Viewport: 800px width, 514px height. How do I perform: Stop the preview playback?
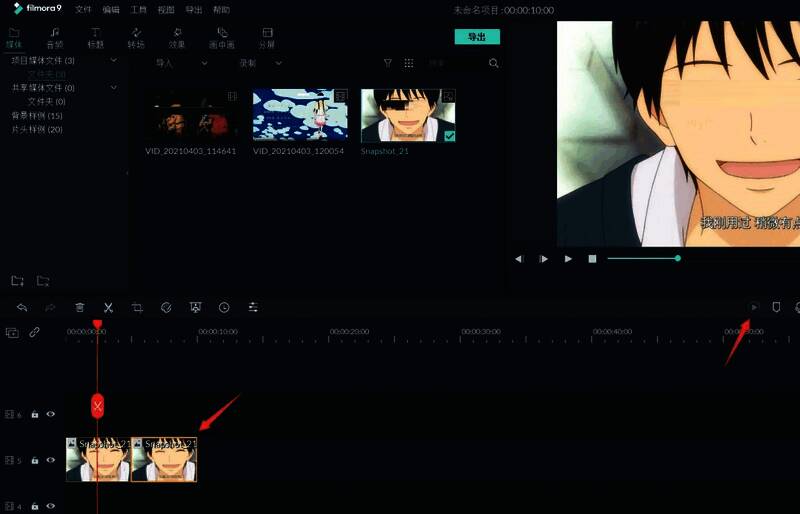tap(592, 259)
